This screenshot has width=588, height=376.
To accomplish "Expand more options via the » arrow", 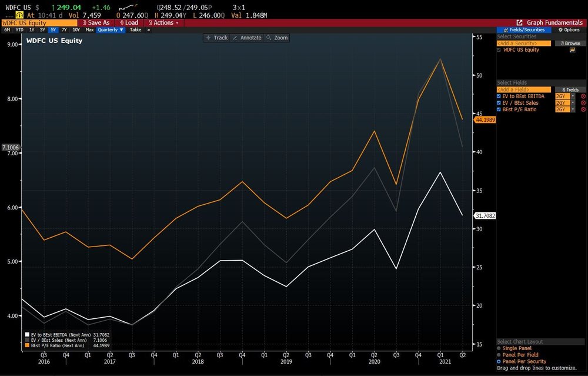I will pyautogui.click(x=149, y=29).
